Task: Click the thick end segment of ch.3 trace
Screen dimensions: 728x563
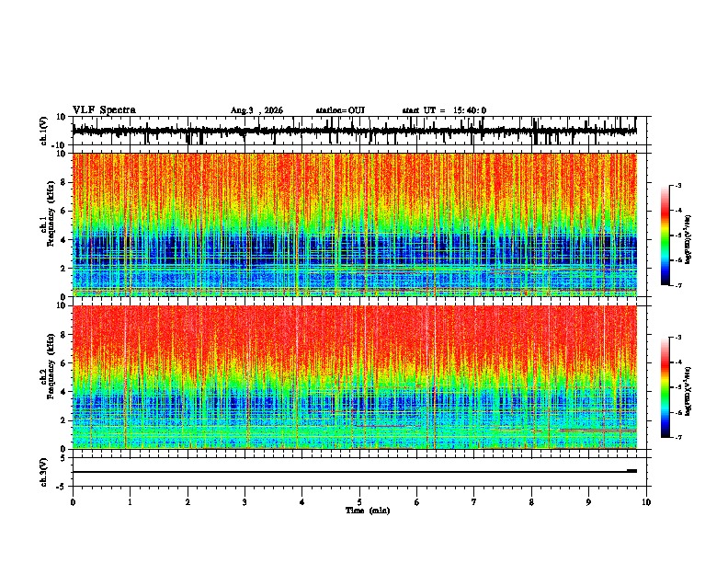Action: pyautogui.click(x=631, y=471)
